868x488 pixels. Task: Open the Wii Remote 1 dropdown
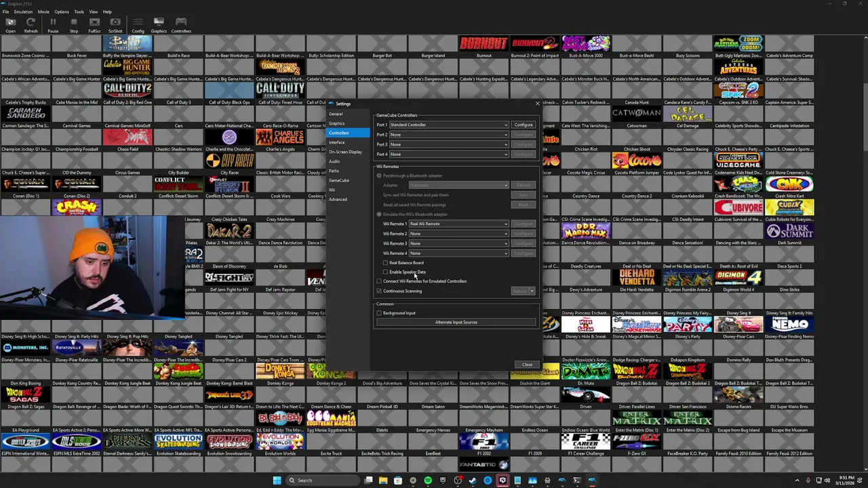coord(458,224)
